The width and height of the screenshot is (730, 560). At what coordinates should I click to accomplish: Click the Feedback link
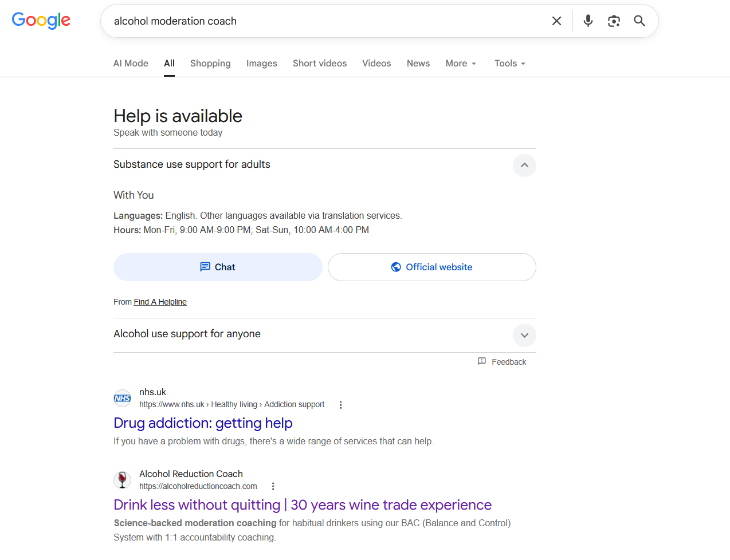pos(509,362)
